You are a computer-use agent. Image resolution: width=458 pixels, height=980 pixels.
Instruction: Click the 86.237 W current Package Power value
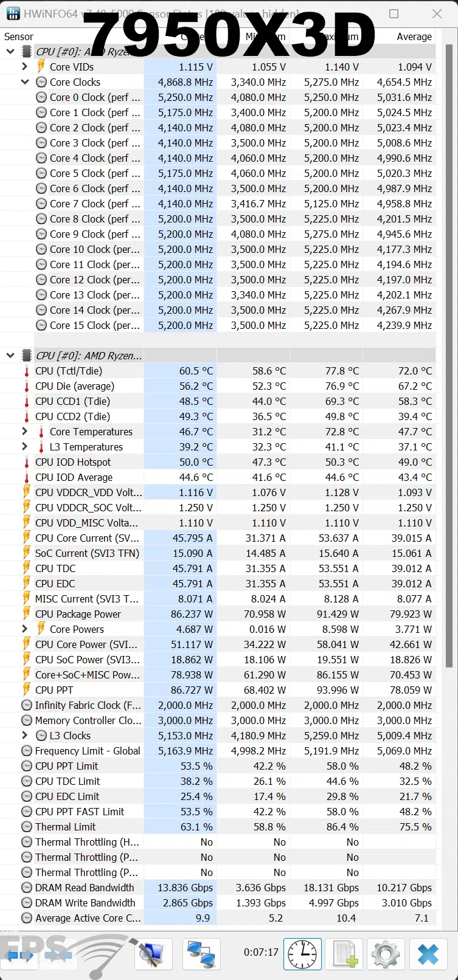coord(192,614)
